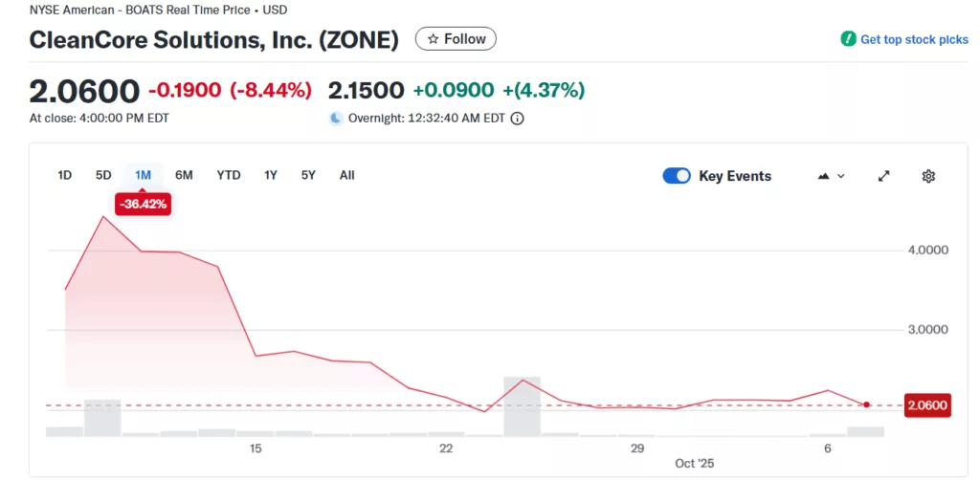This screenshot has width=980, height=481.
Task: Select the 6M time range
Action: pos(184,175)
